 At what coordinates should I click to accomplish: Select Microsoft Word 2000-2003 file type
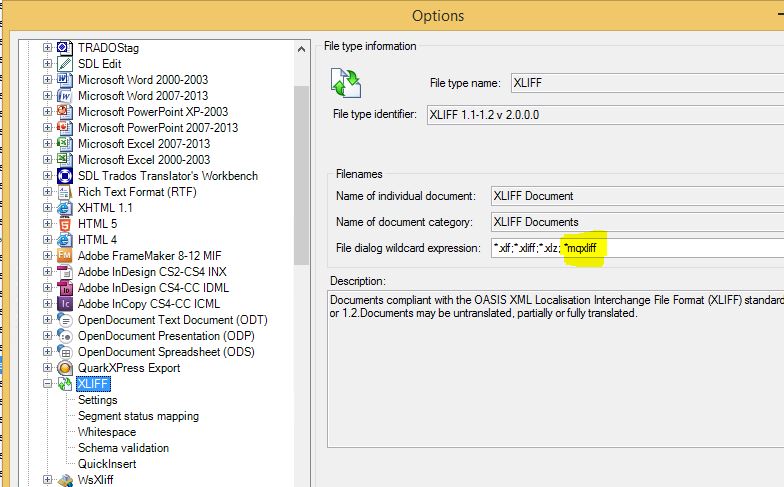pyautogui.click(x=143, y=80)
